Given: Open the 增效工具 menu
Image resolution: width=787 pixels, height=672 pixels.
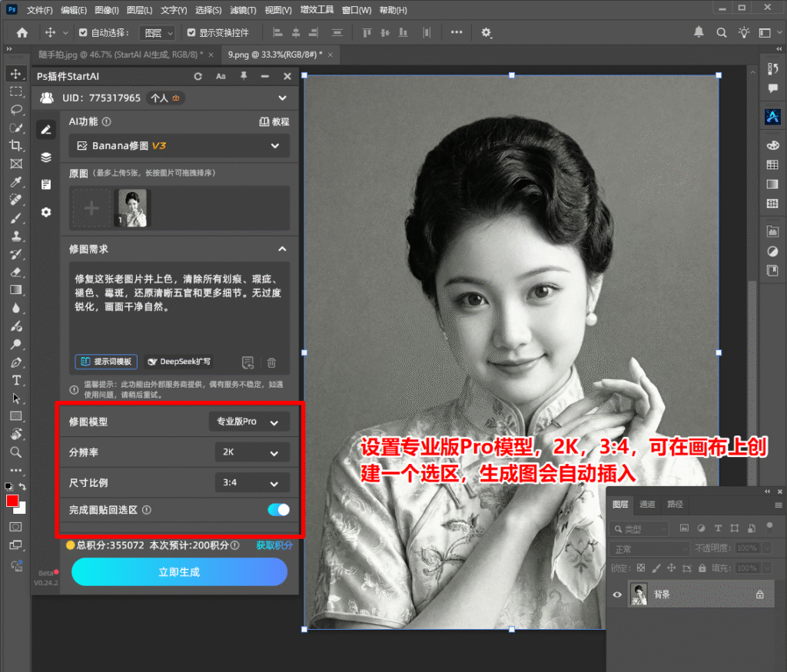Looking at the screenshot, I should point(317,10).
